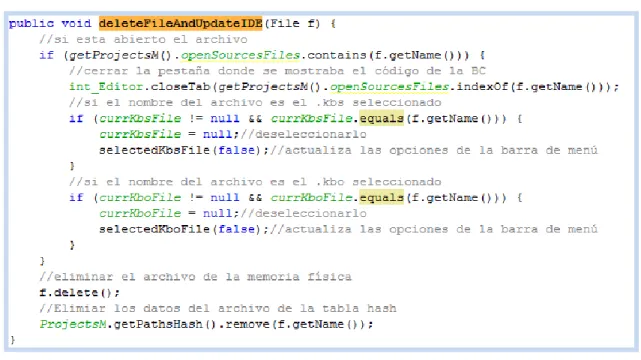This screenshot has width=641, height=360.
Task: Click the 'f.delete();' statement
Action: (x=79, y=293)
